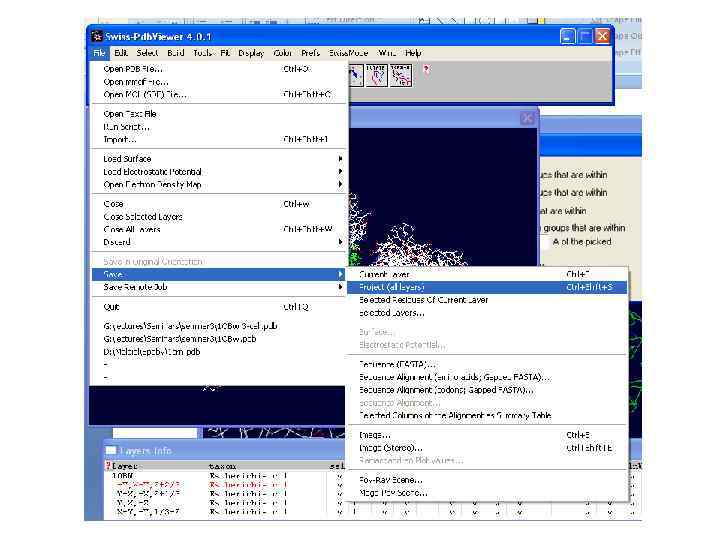Reopen recent file 1crn.pdb
720x540 pixels.
[218, 352]
